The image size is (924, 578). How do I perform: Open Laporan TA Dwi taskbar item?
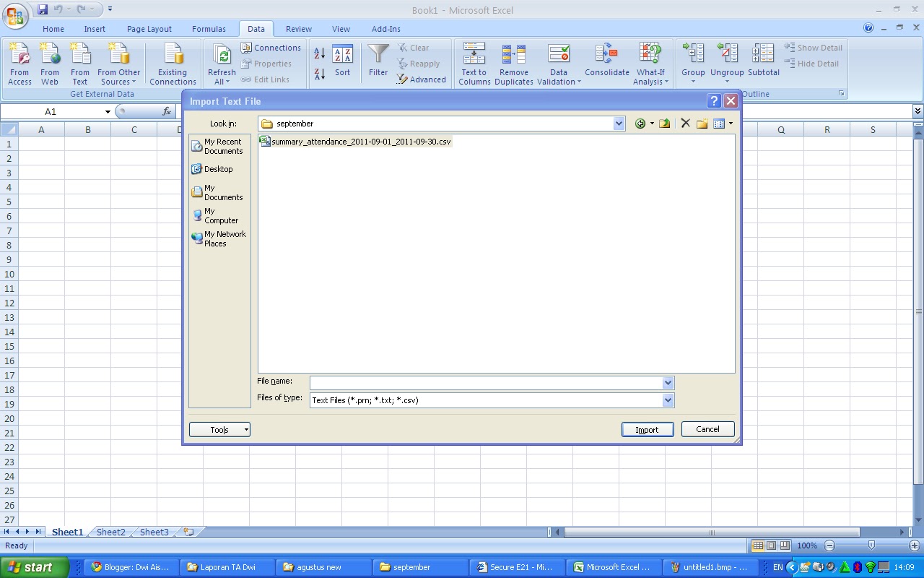tap(228, 567)
